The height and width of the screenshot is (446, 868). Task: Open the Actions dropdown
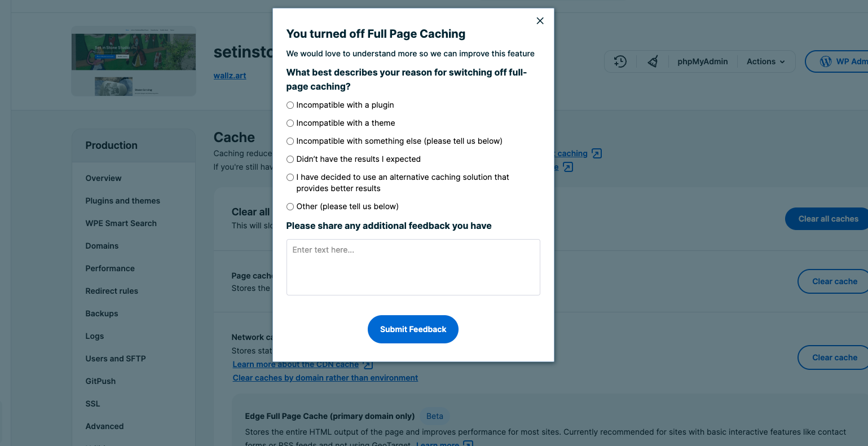(765, 61)
